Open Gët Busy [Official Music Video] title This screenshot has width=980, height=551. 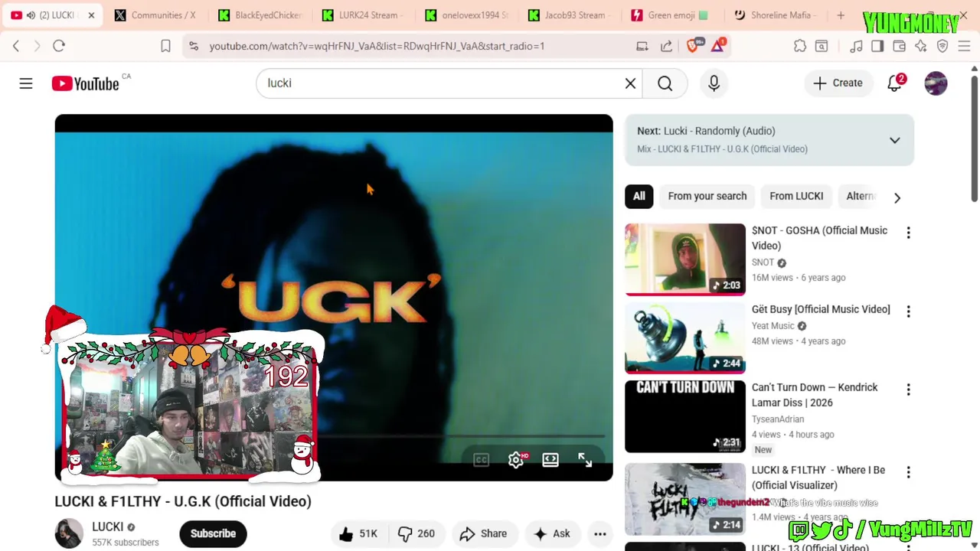click(821, 309)
